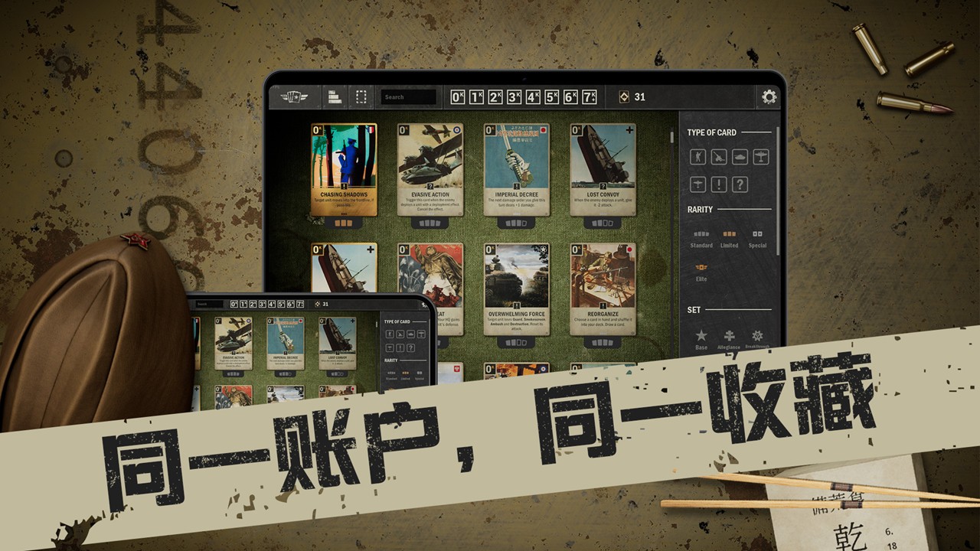Select the Base set star filter
980x551 pixels.
[702, 334]
